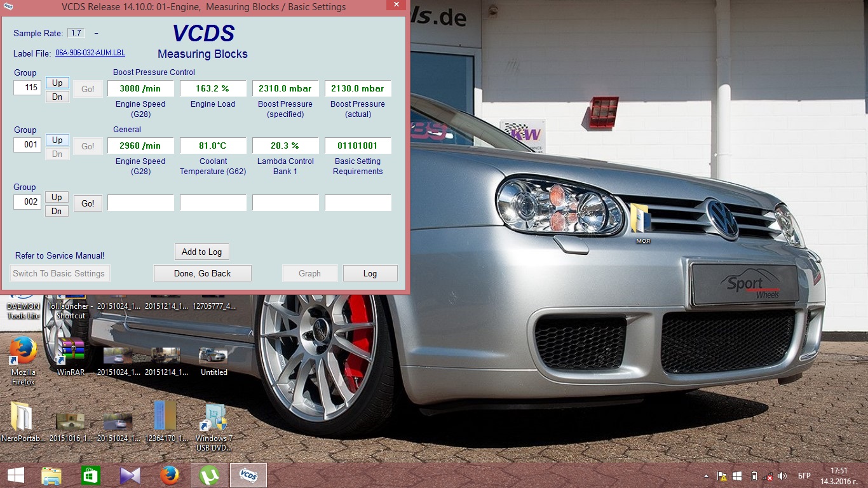Click Visual Studio icon in taskbar
868x488 pixels.
[130, 475]
